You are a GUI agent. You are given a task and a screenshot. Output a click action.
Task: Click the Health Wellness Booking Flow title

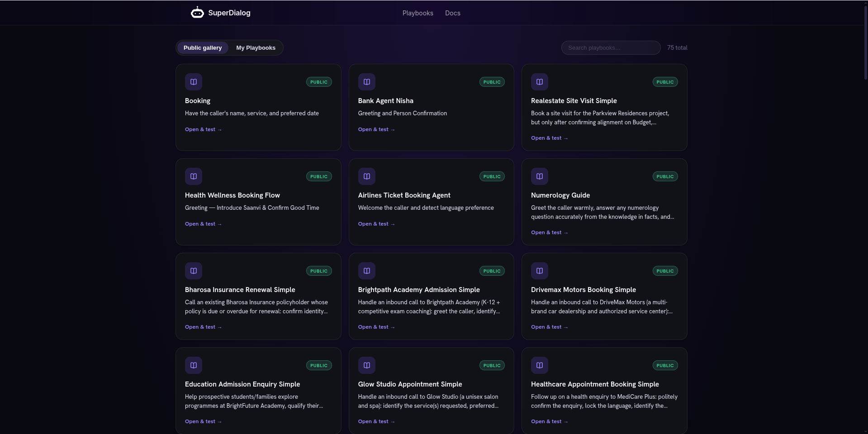pyautogui.click(x=232, y=195)
